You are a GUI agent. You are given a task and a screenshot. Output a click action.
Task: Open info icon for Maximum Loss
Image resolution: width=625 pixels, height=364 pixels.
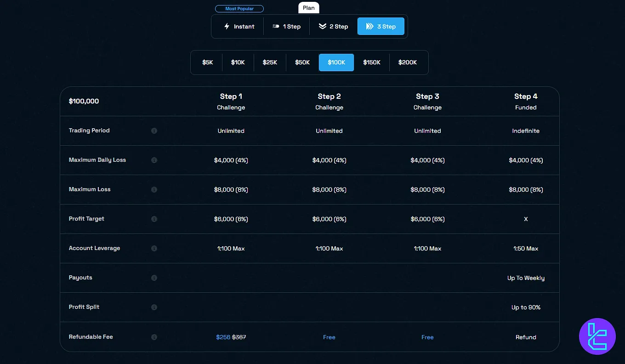[x=154, y=190]
